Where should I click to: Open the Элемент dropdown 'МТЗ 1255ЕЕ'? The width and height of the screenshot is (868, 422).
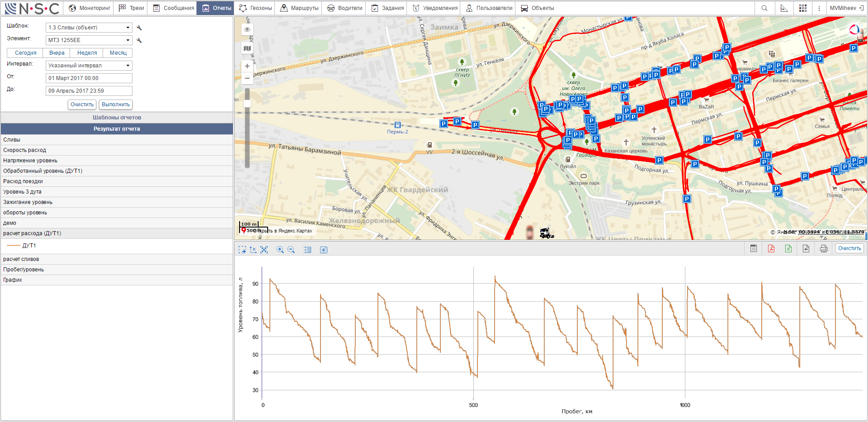pyautogui.click(x=89, y=40)
